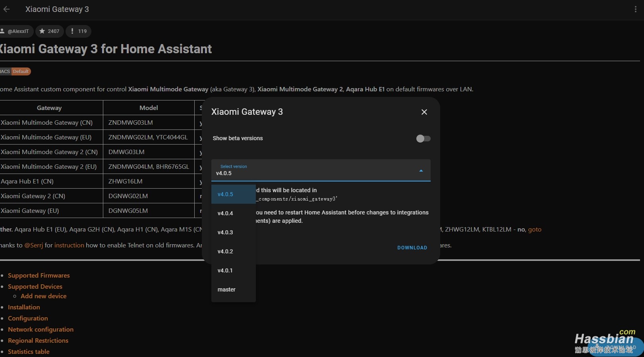This screenshot has height=357, width=644.
Task: Choose version v4.0.4 from list
Action: tap(233, 213)
